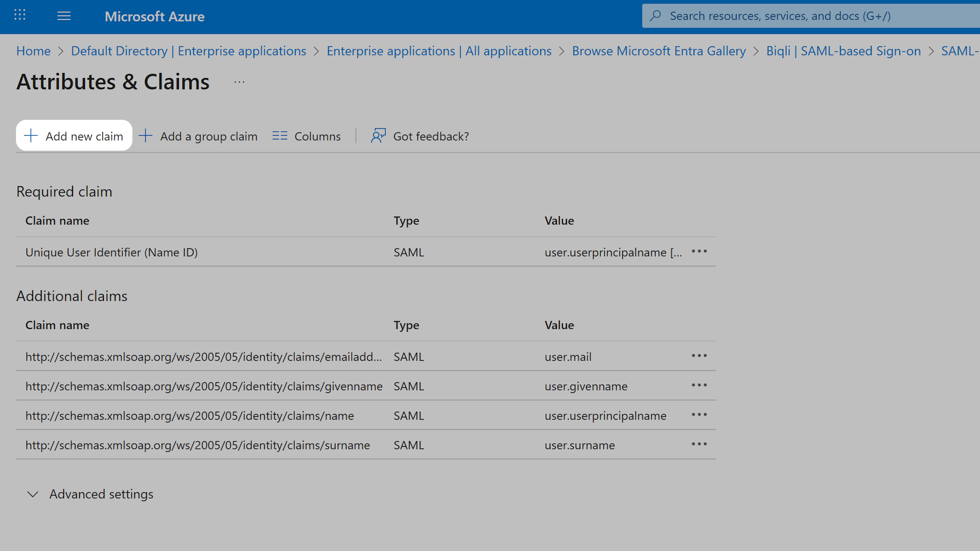
Task: Click Add new claim button
Action: click(74, 136)
